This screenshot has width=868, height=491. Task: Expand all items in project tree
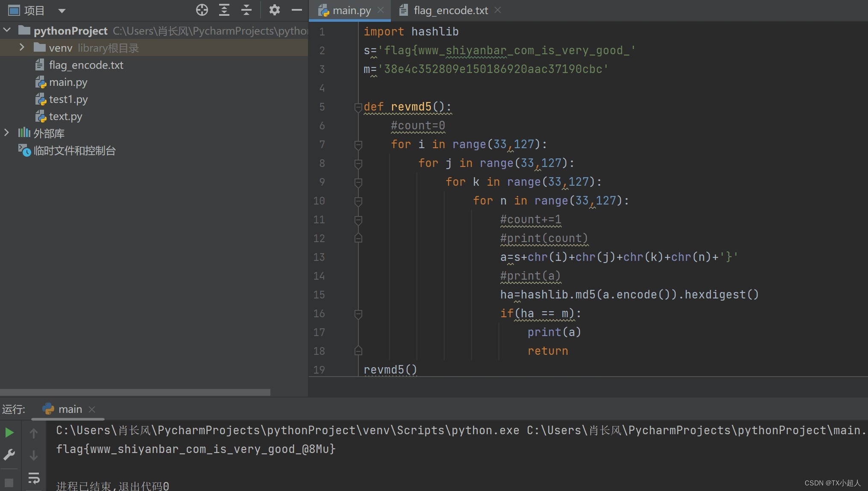tap(224, 10)
